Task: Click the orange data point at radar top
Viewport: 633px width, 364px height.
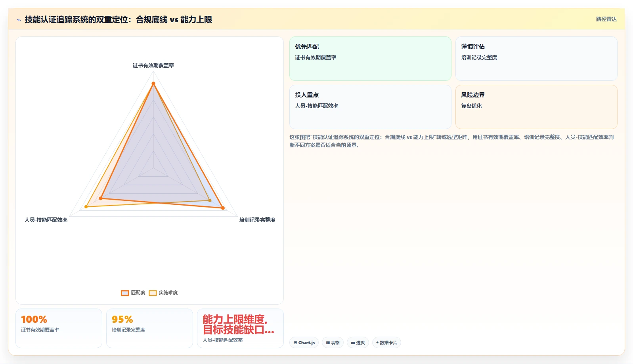Action: [153, 83]
